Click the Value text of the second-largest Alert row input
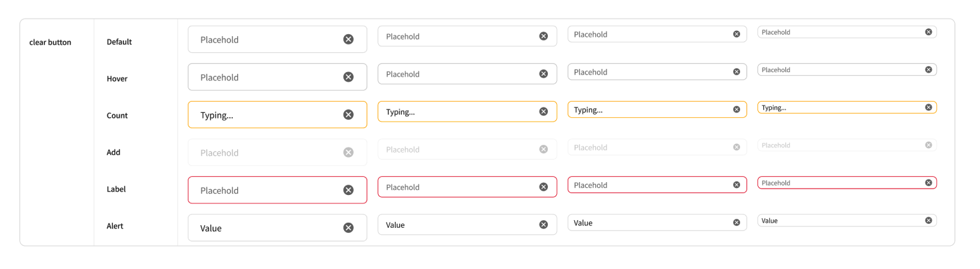Viewport: 980px width, 269px height. 395,225
